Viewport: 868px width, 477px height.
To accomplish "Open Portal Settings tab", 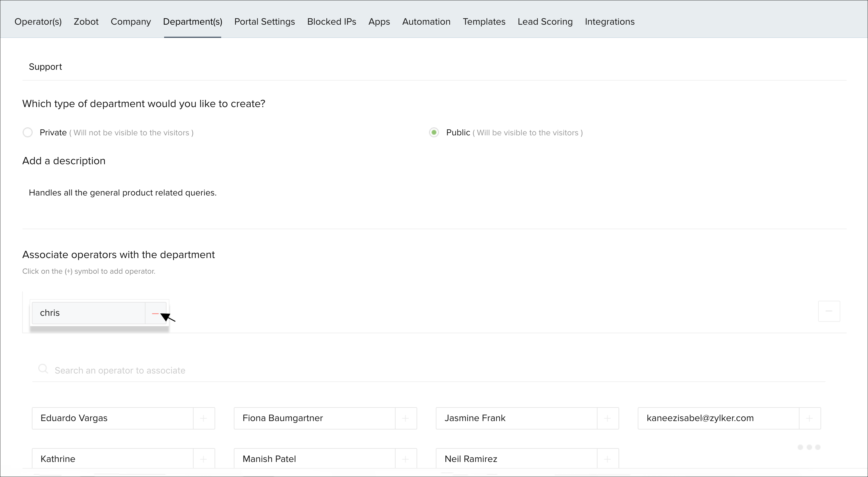I will pos(264,22).
